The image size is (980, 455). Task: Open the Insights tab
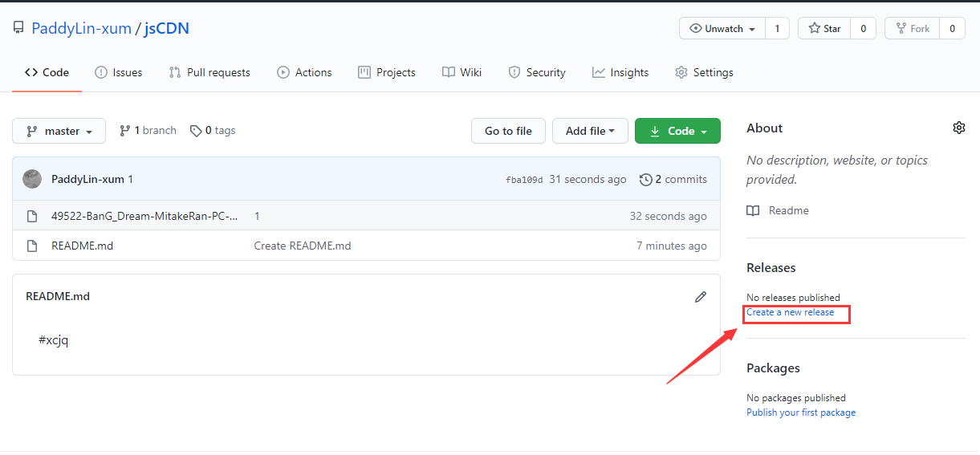620,72
